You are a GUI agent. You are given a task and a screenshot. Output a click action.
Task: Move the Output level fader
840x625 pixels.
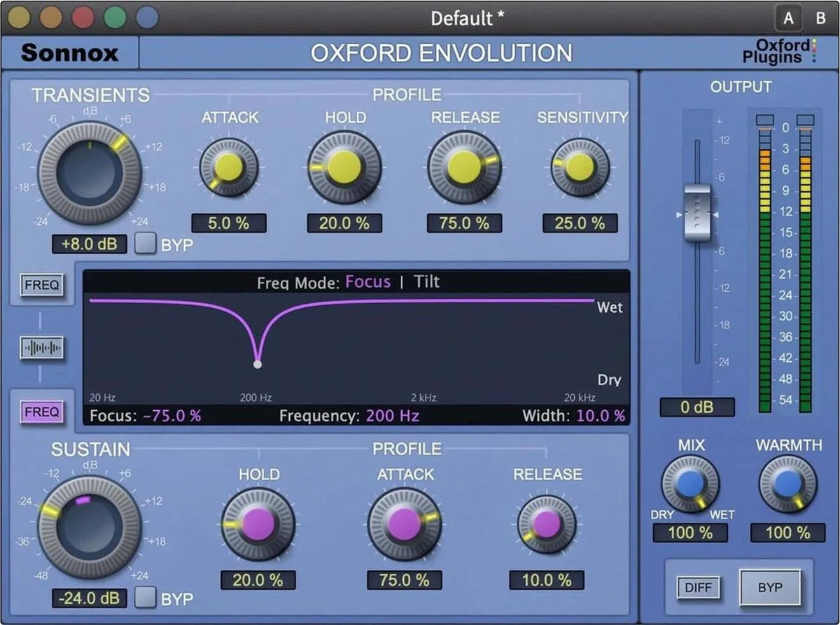(x=697, y=213)
